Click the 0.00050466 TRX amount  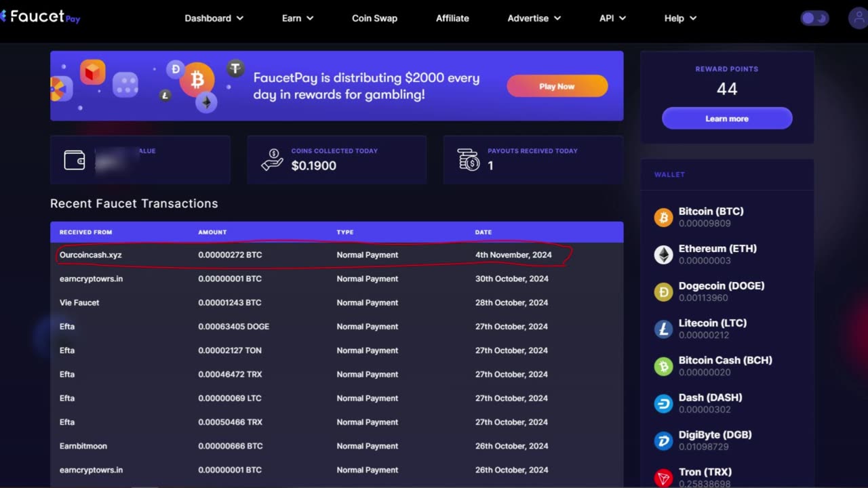(231, 422)
